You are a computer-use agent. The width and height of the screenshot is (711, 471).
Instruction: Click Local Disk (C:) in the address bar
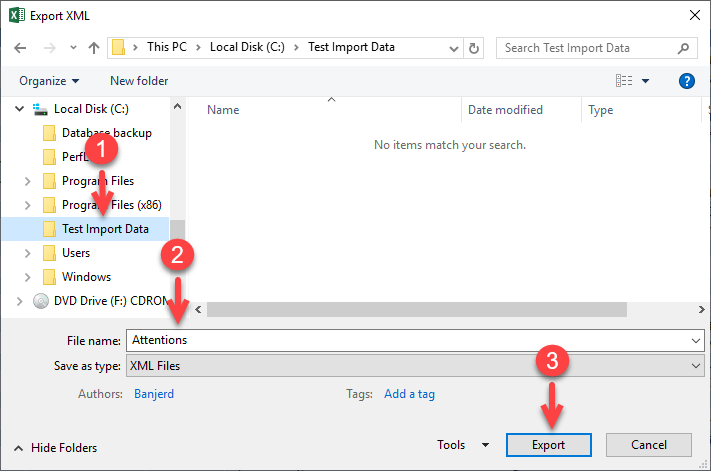[247, 47]
